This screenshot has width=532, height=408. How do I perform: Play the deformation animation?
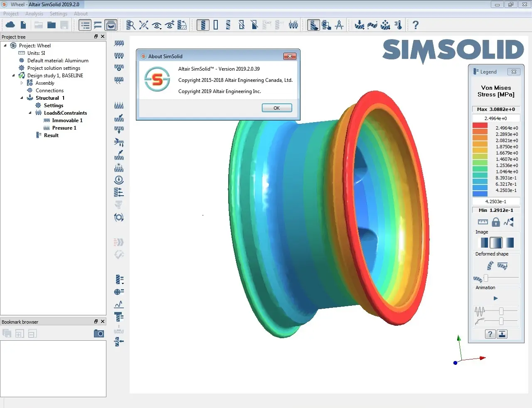click(x=495, y=298)
